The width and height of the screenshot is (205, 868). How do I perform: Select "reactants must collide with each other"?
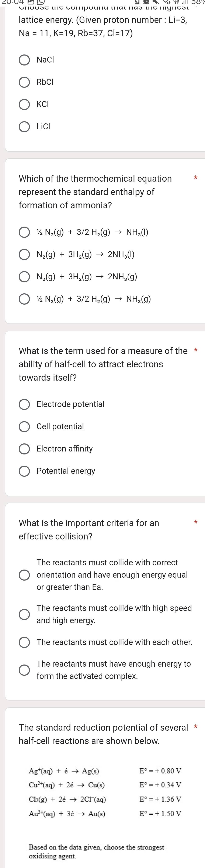tap(24, 642)
